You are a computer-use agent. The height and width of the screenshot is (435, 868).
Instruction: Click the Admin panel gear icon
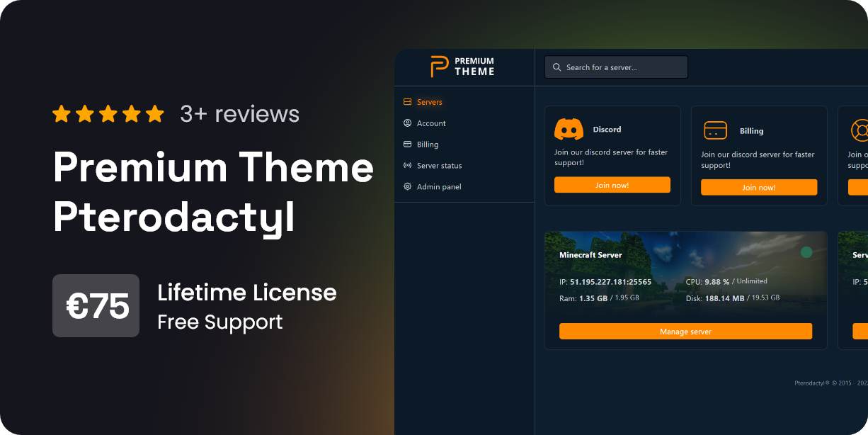tap(407, 187)
